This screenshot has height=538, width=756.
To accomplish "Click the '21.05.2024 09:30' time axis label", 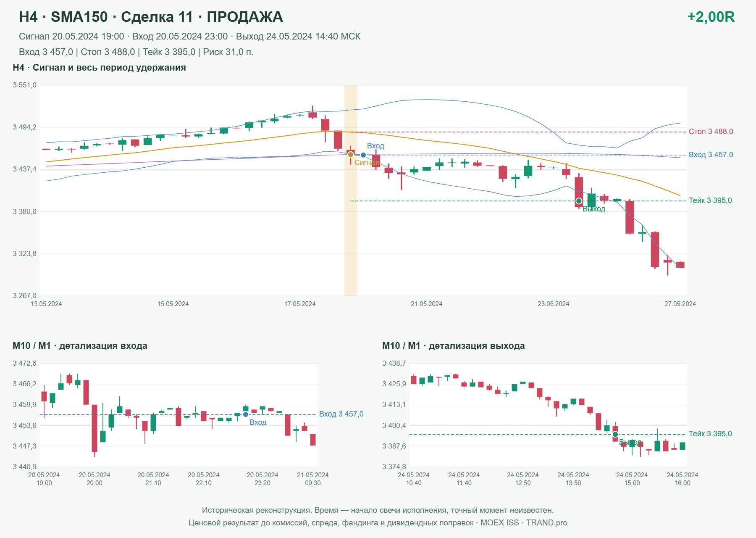I will pyautogui.click(x=313, y=479).
